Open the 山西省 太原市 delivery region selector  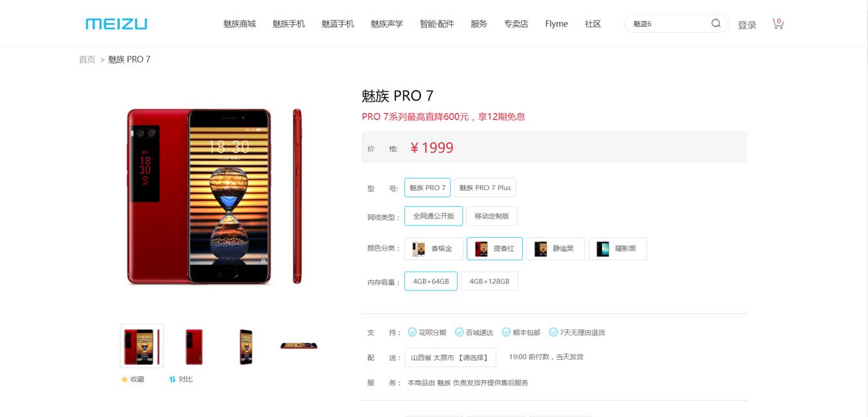450,357
